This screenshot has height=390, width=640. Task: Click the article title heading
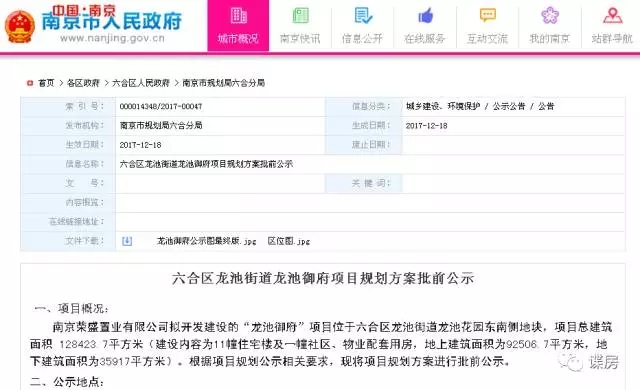point(323,278)
